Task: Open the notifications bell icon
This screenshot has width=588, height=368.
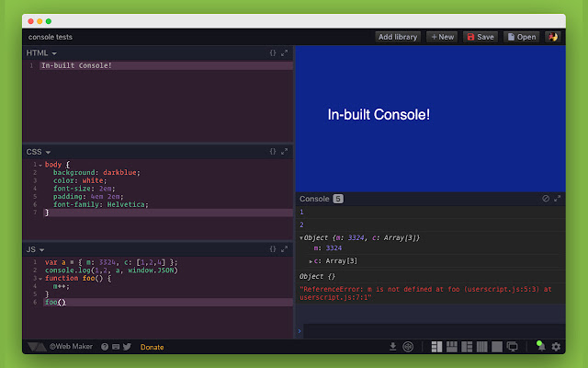Action: pos(541,347)
